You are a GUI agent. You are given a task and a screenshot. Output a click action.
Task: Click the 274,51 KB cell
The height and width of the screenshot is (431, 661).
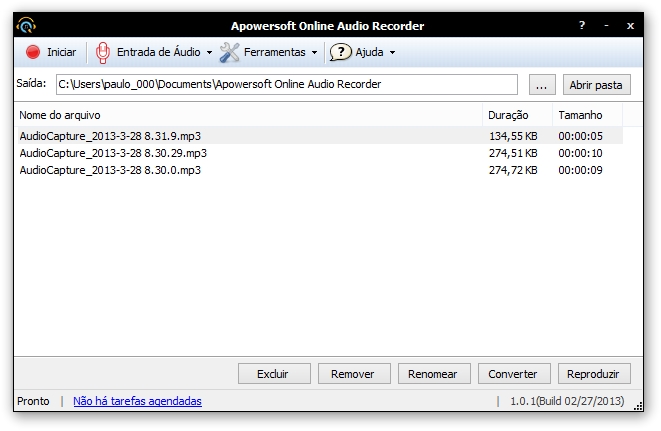[513, 153]
